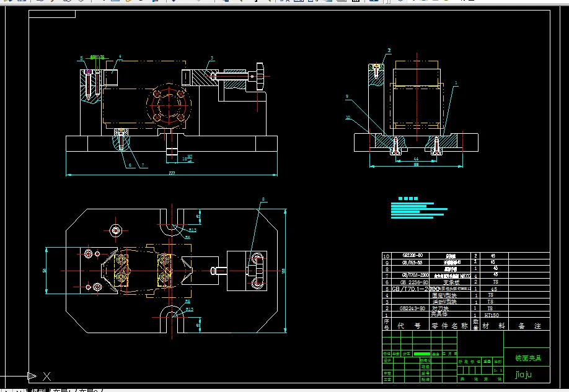Click the GB2243-80 code in the parts list

point(412,308)
